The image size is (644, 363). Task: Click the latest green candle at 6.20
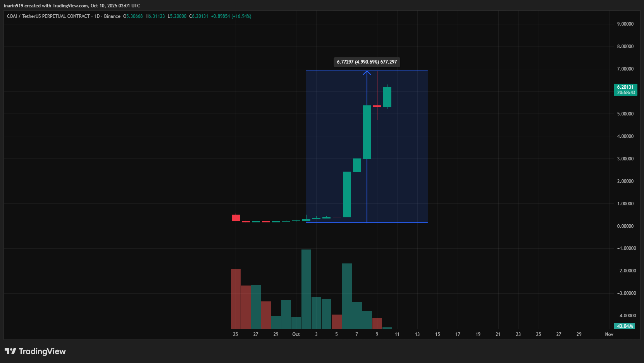387,97
